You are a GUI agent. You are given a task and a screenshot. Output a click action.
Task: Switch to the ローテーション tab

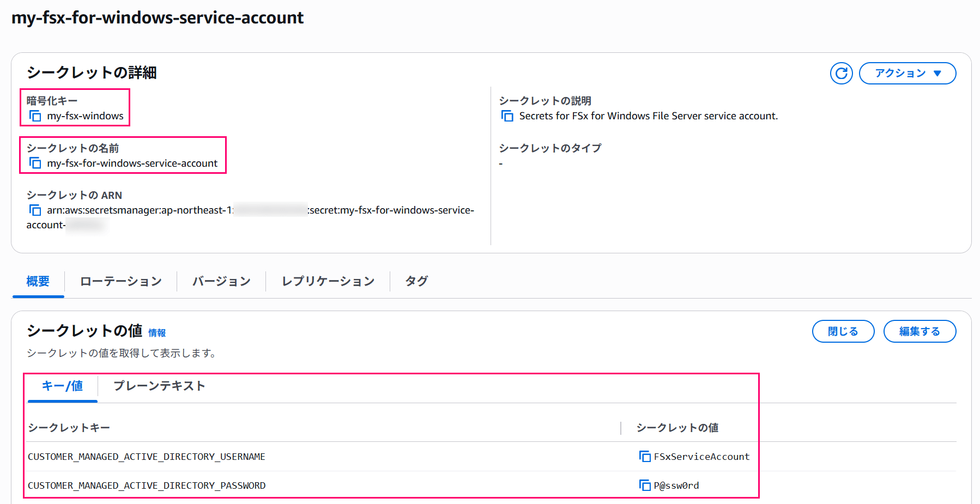click(x=120, y=281)
